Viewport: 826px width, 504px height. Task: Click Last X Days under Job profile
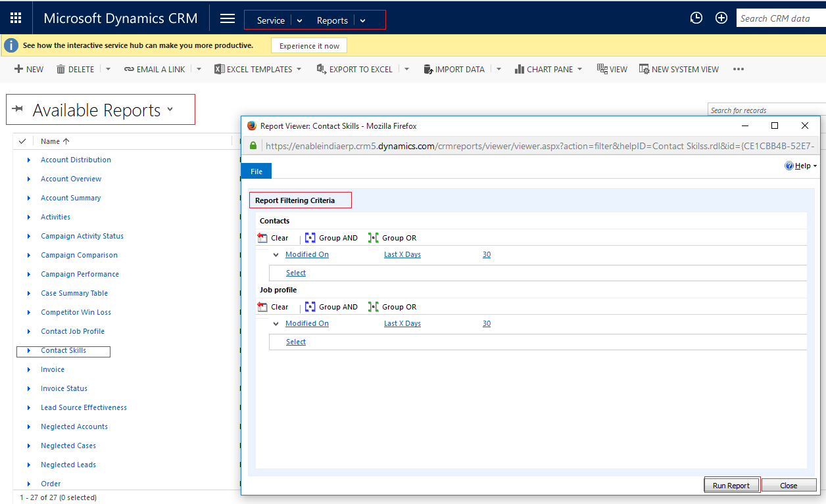(x=402, y=323)
